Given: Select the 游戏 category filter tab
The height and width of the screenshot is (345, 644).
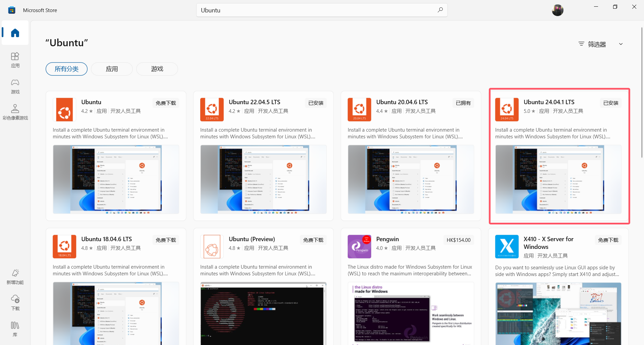Looking at the screenshot, I should (x=157, y=69).
